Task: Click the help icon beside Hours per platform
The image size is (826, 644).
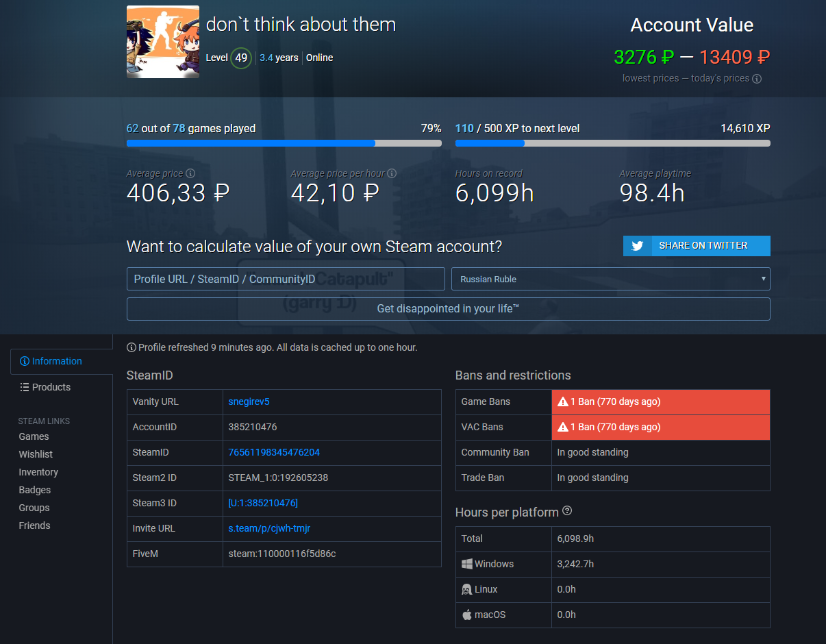Action: [x=567, y=511]
